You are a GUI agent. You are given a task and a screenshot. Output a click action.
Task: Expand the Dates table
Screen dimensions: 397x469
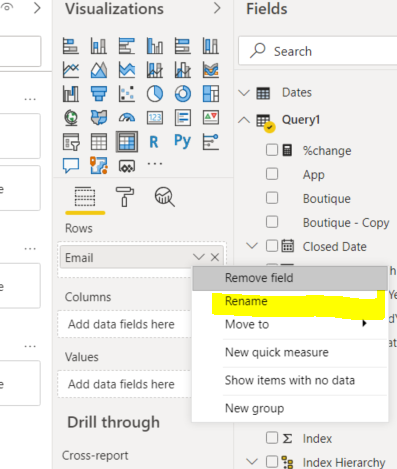coord(244,93)
